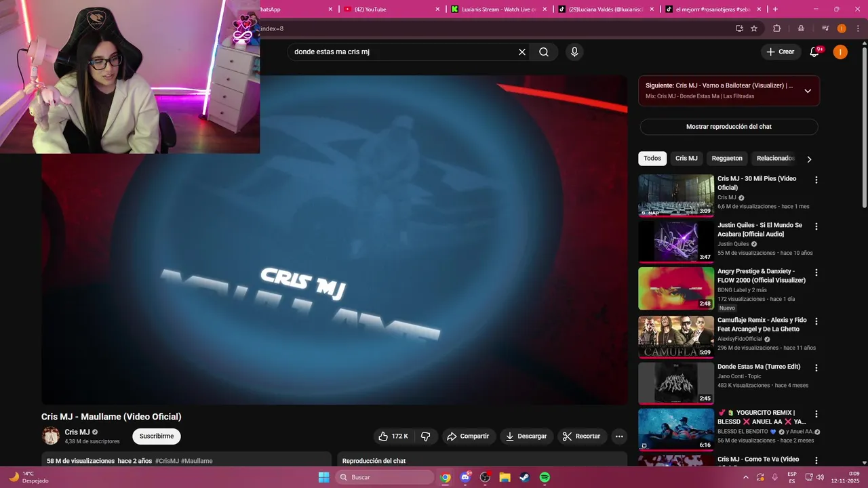Click the #CrisMJ hashtag
This screenshot has width=868, height=488.
167,461
